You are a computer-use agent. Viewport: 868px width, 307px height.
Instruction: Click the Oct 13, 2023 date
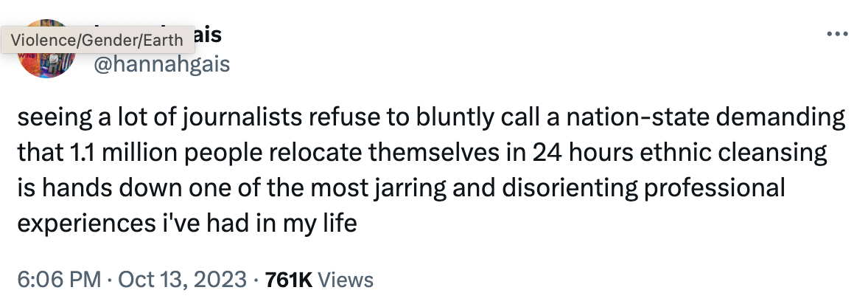182,280
